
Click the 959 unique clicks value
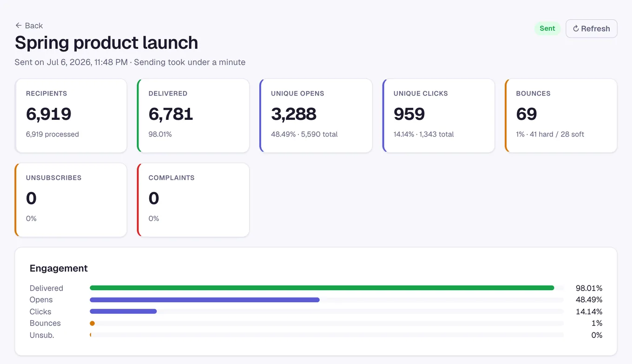click(409, 114)
